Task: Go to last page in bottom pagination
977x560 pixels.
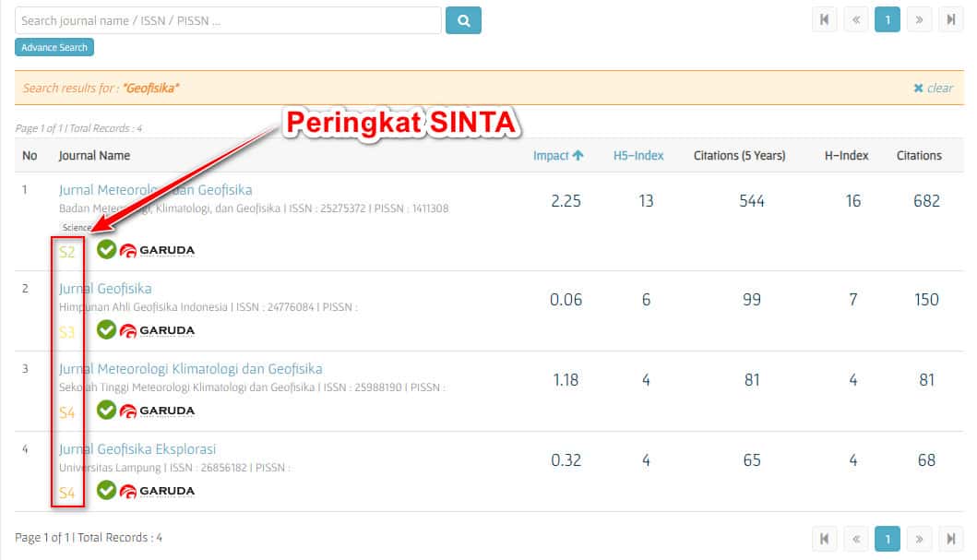Action: pos(951,539)
